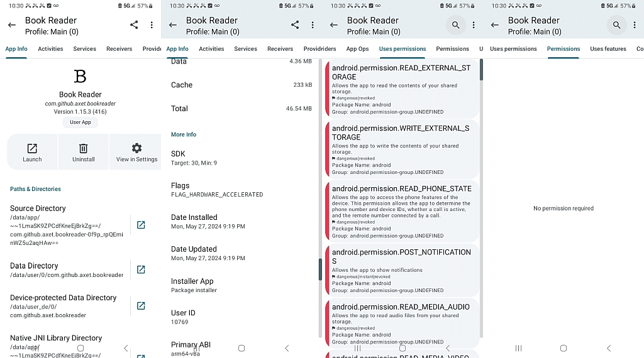The image size is (644, 358).
Task: Tap system back chevron on More Info screen
Action: click(x=287, y=348)
